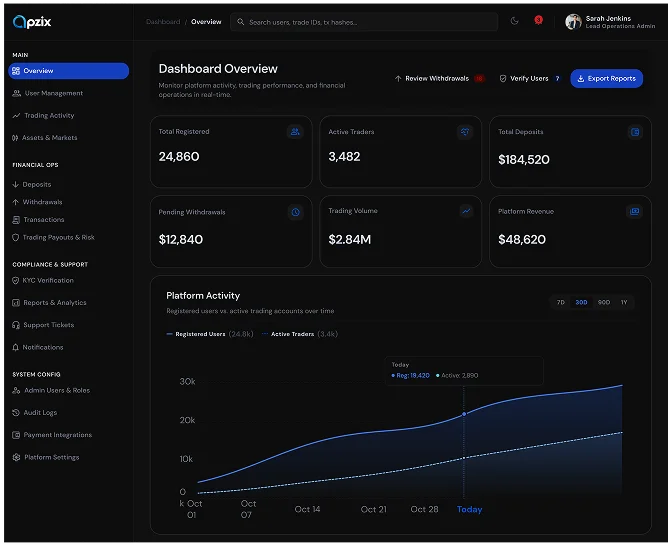Image resolution: width=668 pixels, height=547 pixels.
Task: Click the Opzix logo
Action: 32,22
